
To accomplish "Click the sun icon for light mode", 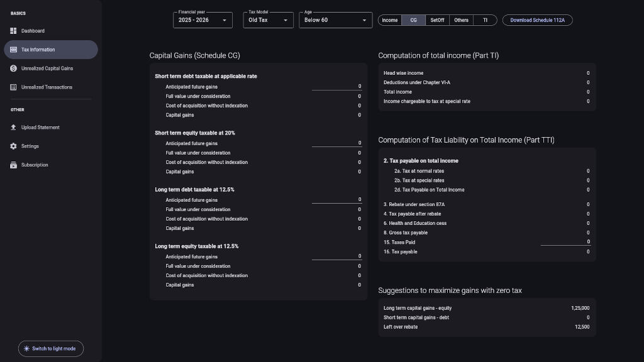I will point(26,349).
